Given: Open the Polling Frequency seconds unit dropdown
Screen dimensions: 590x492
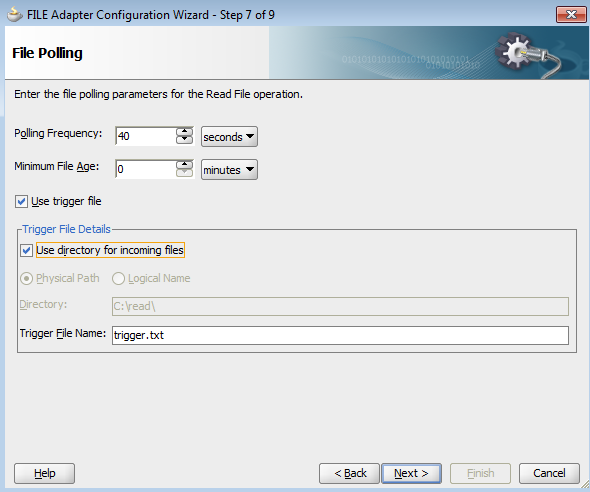Looking at the screenshot, I should [x=229, y=137].
